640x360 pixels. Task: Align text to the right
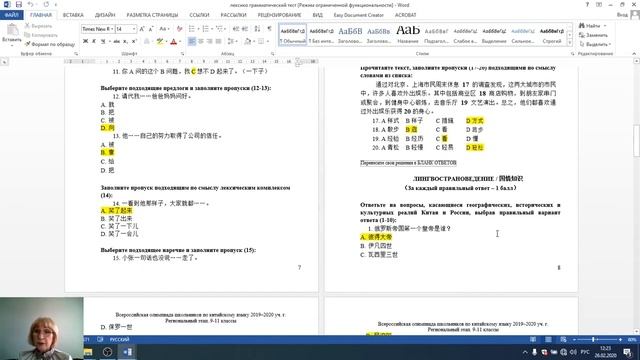209,41
